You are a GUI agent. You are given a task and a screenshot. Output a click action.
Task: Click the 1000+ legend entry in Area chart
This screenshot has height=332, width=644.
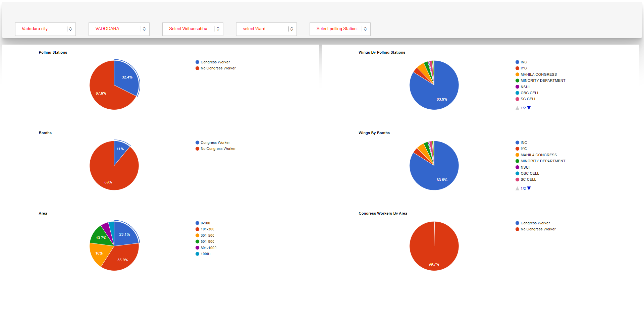pos(206,254)
